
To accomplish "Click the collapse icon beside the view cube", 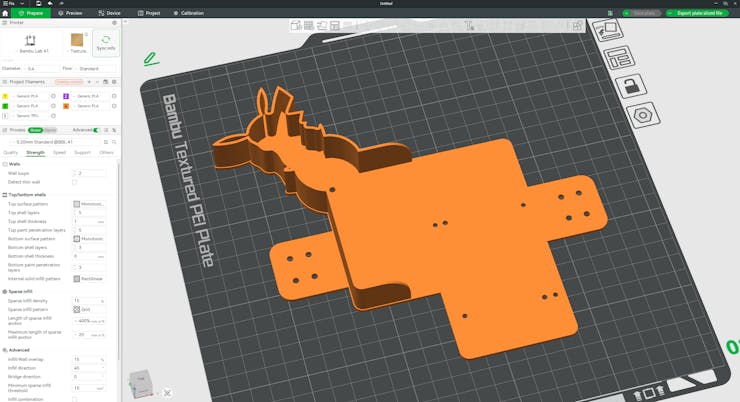I will [167, 393].
